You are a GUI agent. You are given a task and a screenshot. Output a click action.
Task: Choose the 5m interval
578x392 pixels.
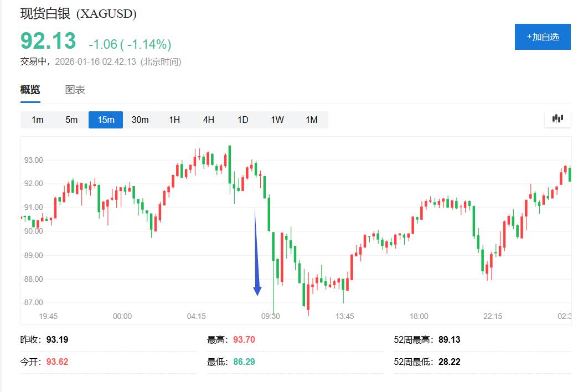click(71, 120)
